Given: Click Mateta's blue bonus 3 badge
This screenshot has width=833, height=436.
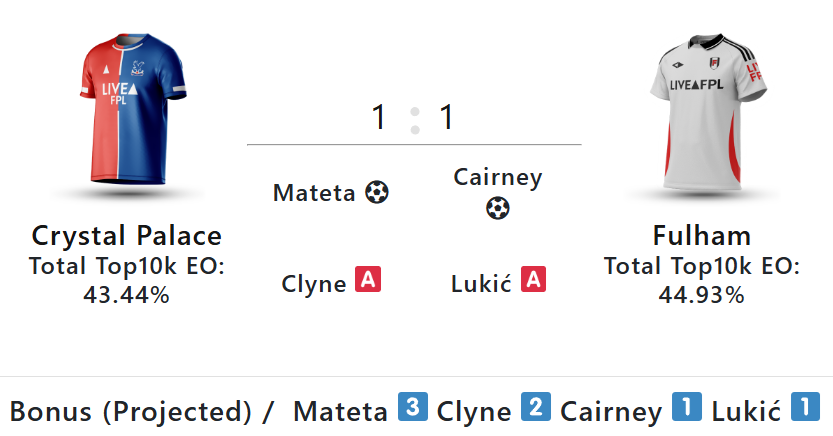Looking at the screenshot, I should pos(412,408).
